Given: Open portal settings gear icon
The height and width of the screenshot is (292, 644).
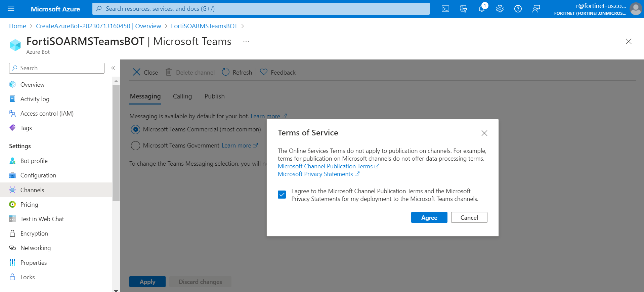Looking at the screenshot, I should [500, 9].
